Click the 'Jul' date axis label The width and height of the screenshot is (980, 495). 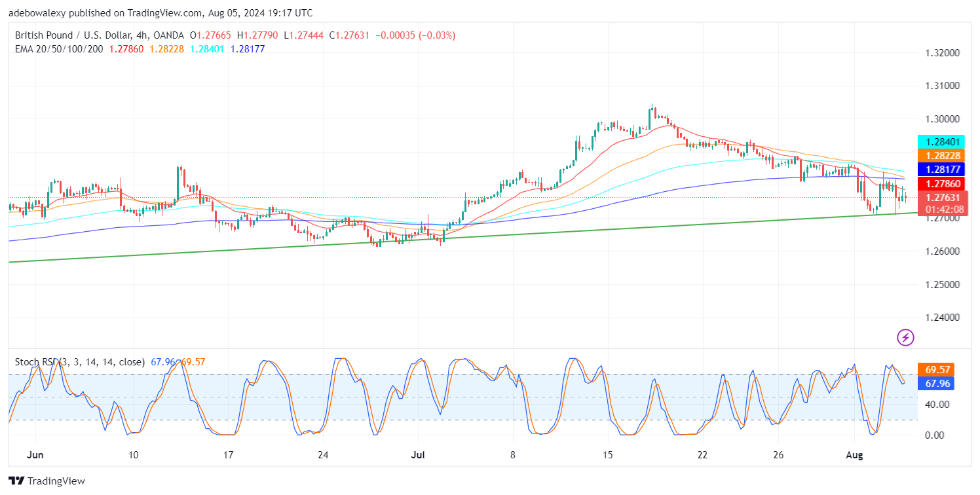(418, 454)
